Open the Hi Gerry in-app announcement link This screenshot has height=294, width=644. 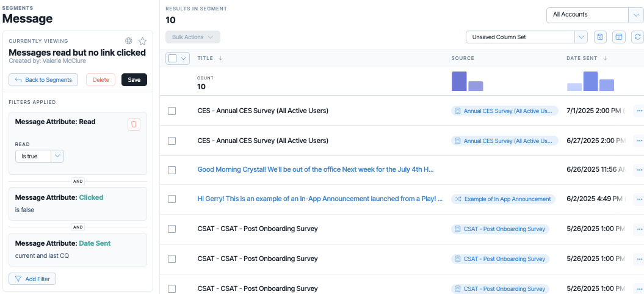click(320, 199)
